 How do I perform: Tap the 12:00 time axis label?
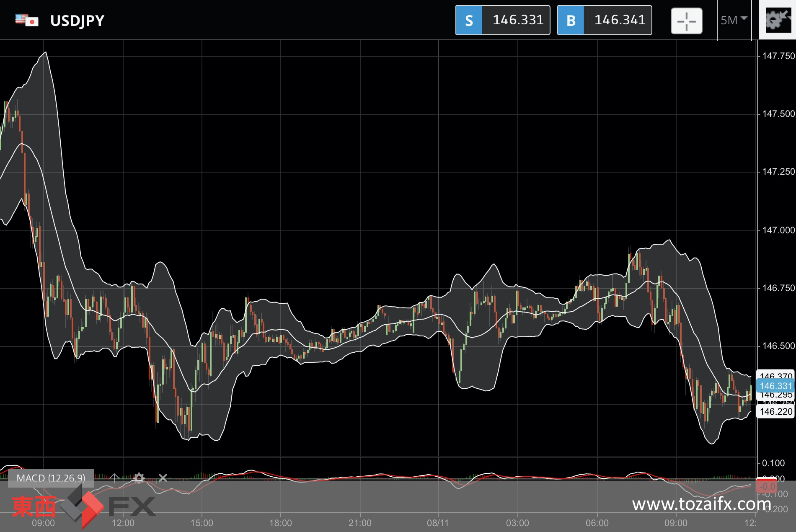click(x=123, y=523)
